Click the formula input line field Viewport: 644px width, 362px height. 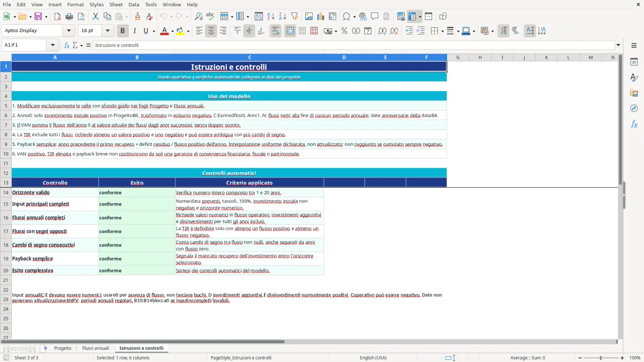(x=353, y=45)
